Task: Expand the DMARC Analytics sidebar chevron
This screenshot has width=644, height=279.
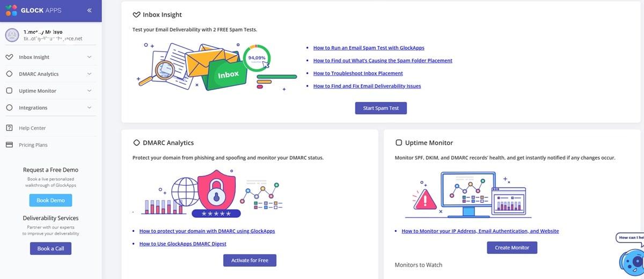Action: (x=89, y=74)
